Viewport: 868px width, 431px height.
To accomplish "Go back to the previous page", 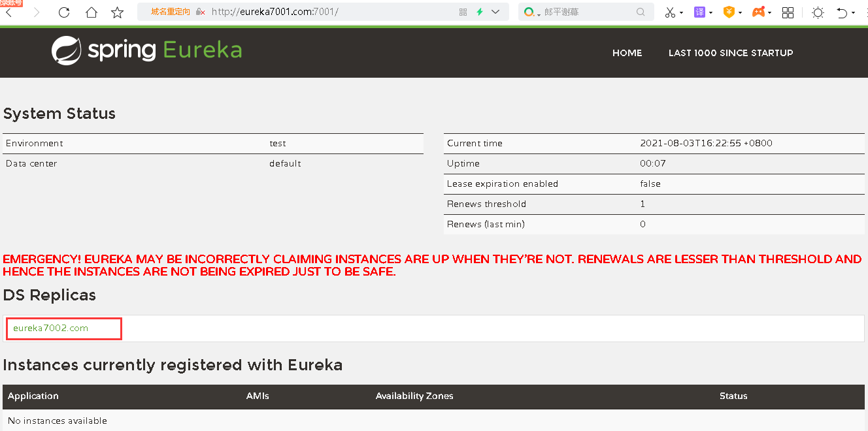I will tap(9, 12).
